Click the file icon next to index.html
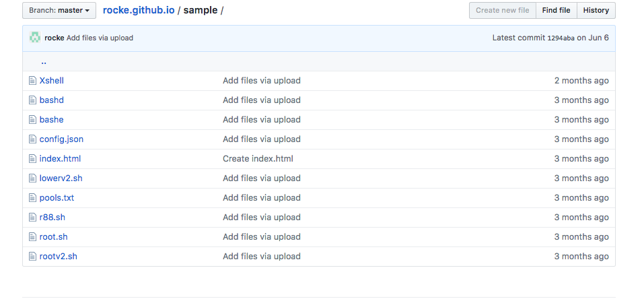Viewport: 644px width, 299px height. (x=32, y=159)
